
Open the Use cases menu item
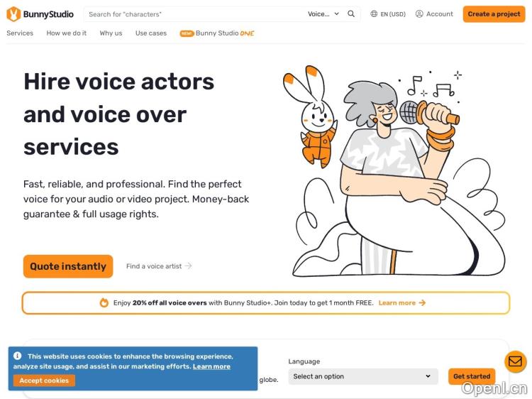tap(151, 33)
